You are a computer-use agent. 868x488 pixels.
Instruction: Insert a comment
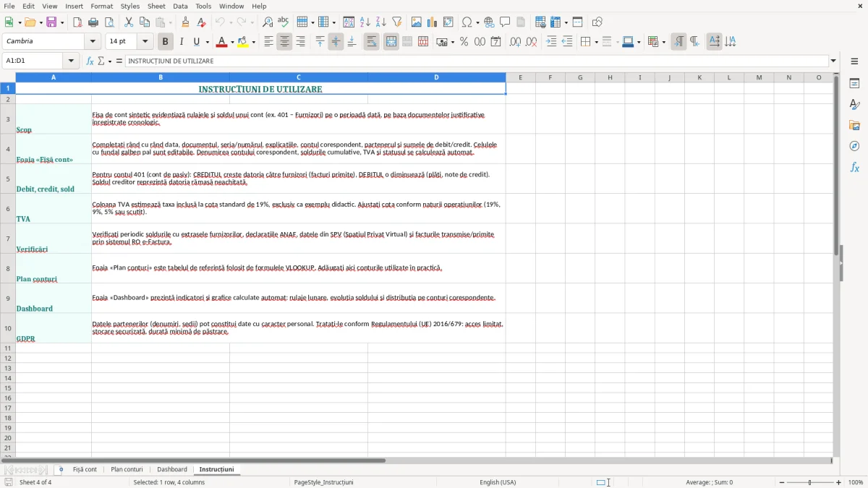click(505, 22)
